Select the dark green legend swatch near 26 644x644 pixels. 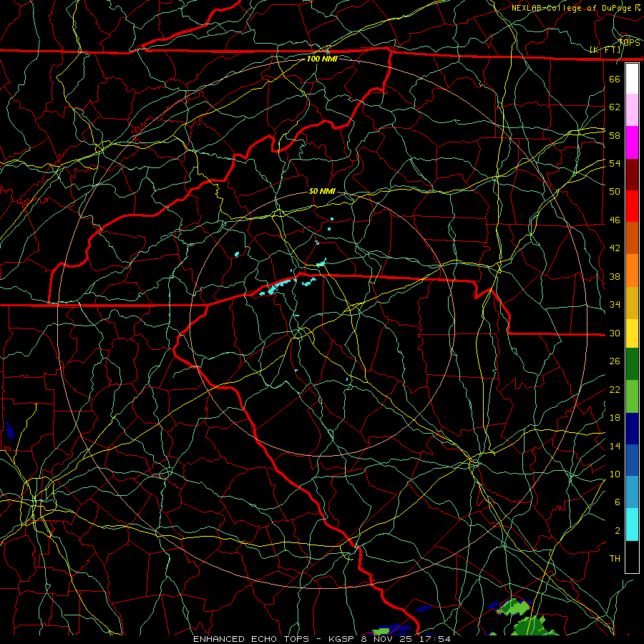click(632, 364)
